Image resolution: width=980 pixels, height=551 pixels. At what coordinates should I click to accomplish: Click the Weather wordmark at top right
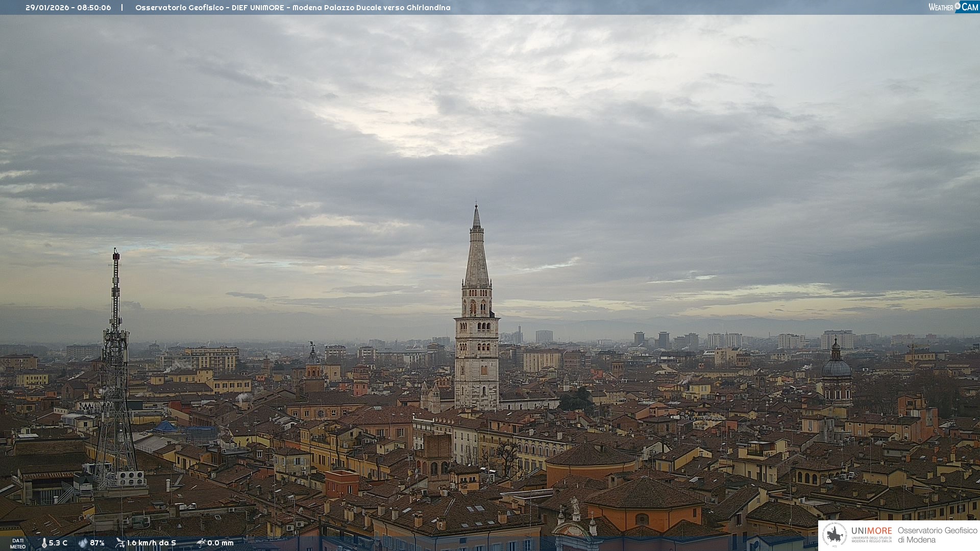pos(940,8)
